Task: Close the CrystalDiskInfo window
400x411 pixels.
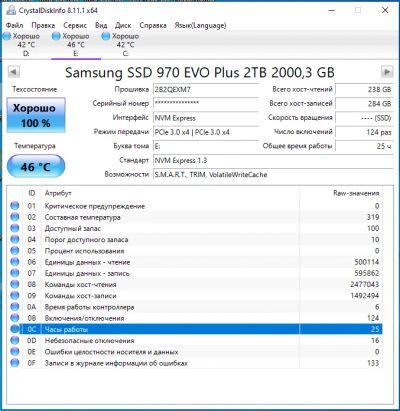Action: (385, 10)
